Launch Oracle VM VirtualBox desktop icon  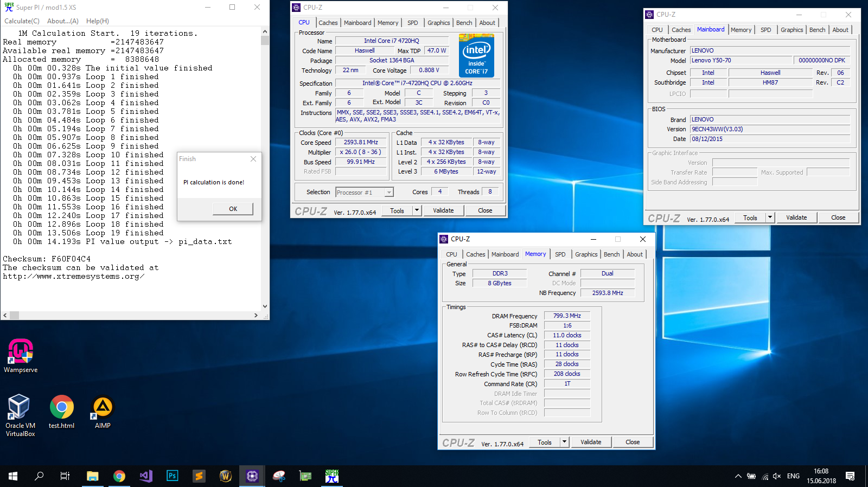point(20,415)
